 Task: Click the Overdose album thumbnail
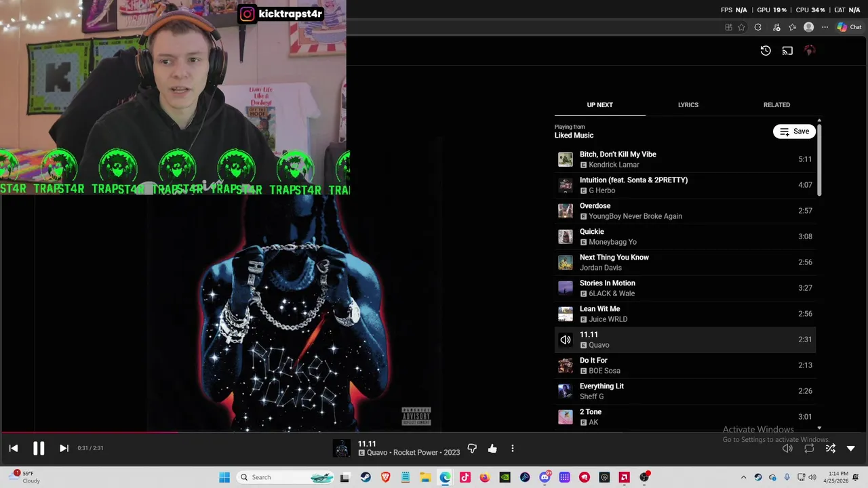pos(566,211)
